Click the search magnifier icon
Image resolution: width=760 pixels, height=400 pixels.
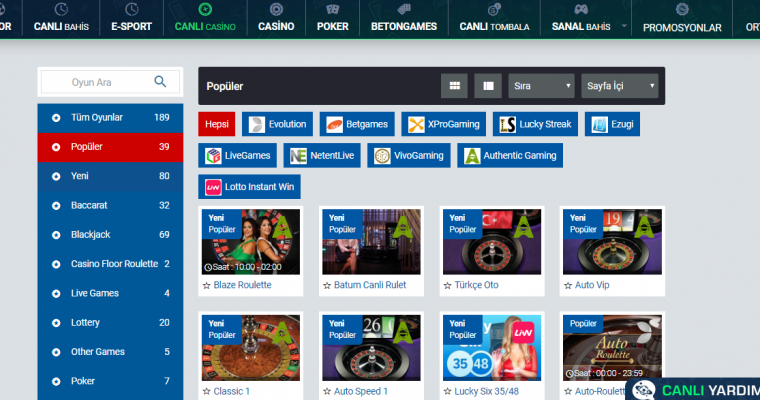click(x=160, y=82)
